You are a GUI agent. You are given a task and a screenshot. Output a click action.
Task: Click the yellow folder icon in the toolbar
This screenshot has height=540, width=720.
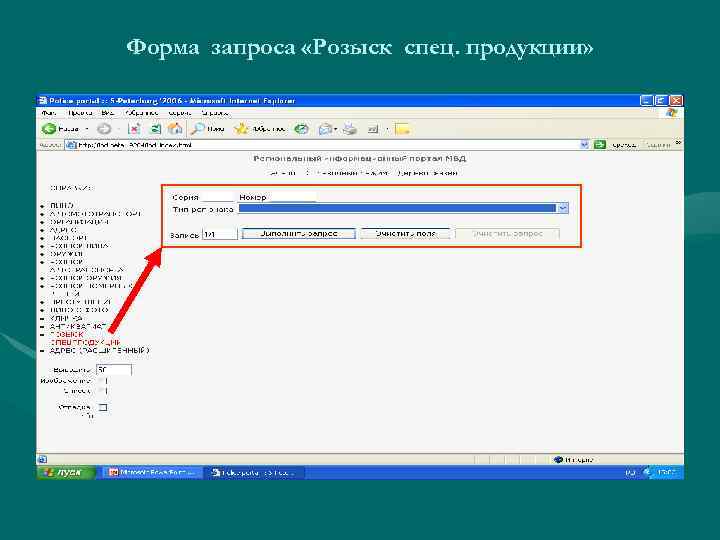click(402, 129)
